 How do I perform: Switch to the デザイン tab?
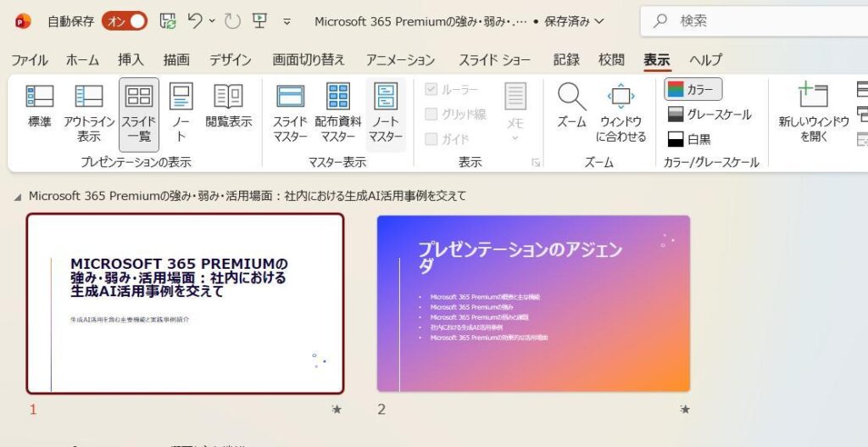coord(231,60)
